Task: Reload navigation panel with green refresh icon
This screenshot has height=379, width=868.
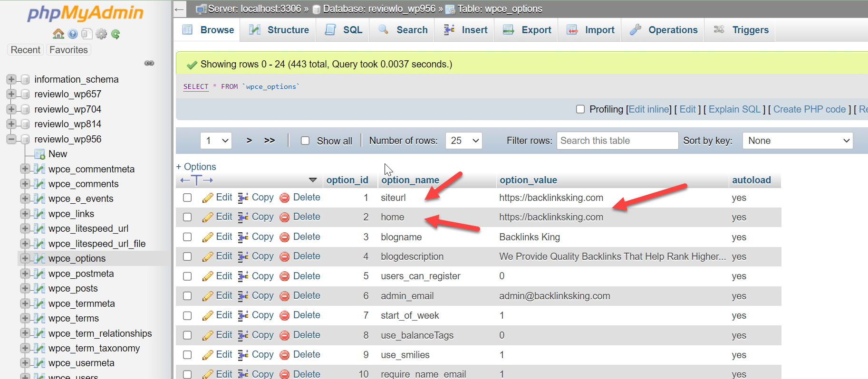Action: [116, 34]
